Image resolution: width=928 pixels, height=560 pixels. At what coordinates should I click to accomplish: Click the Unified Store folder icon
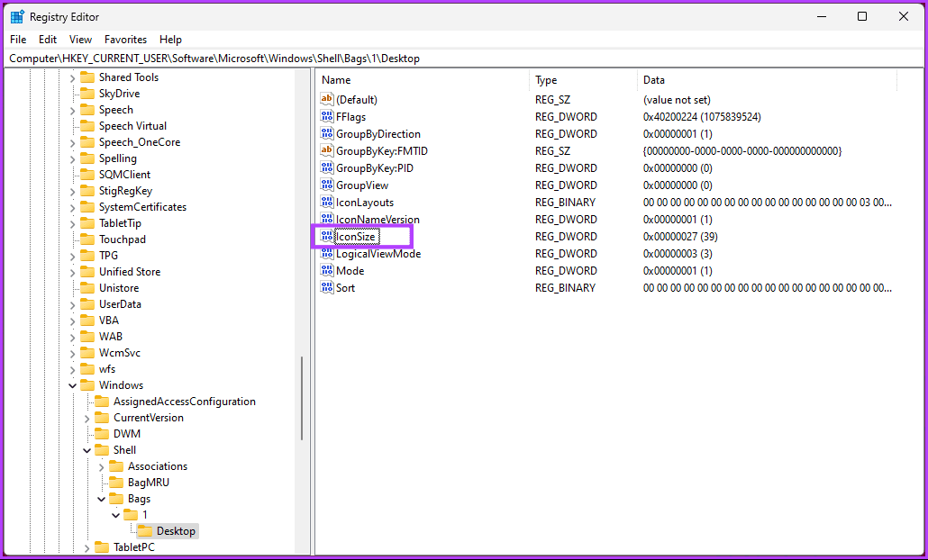[x=87, y=272]
